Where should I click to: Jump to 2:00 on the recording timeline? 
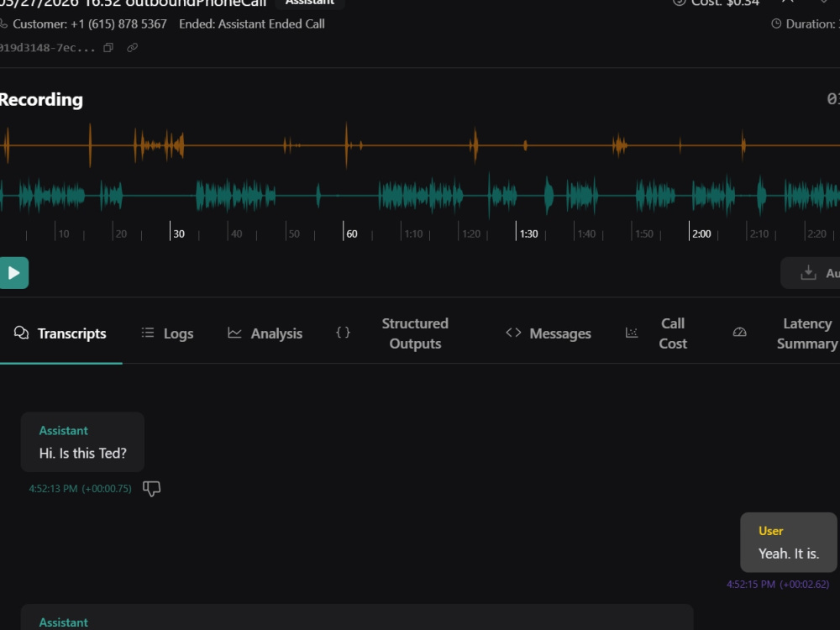[701, 234]
